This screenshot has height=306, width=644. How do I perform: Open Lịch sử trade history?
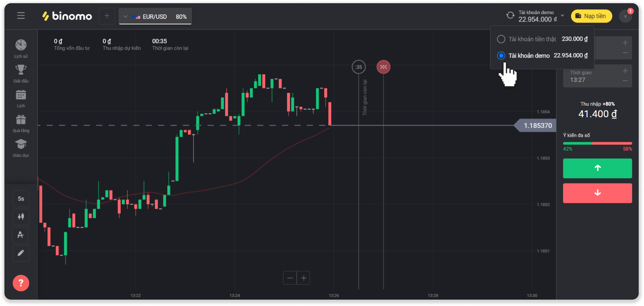tap(21, 45)
